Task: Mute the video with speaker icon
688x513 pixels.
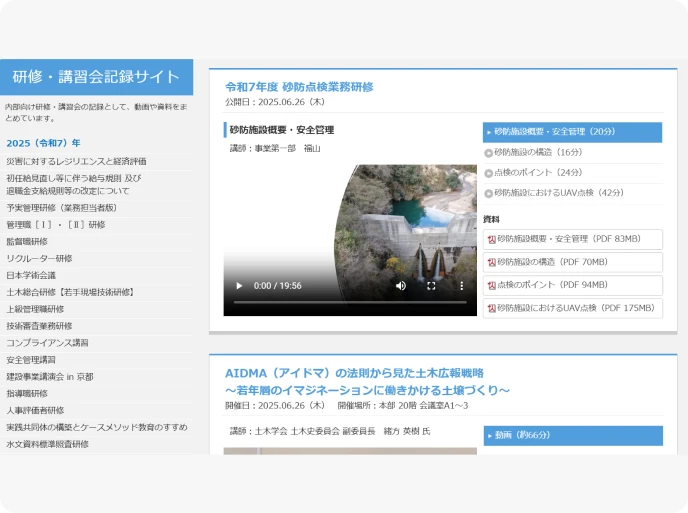Action: (401, 286)
